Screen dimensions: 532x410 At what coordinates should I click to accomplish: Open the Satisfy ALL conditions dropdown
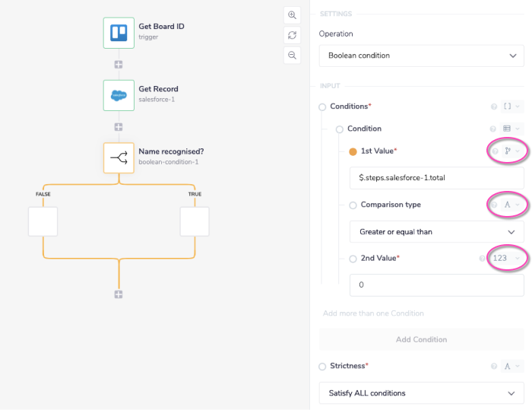pos(421,393)
